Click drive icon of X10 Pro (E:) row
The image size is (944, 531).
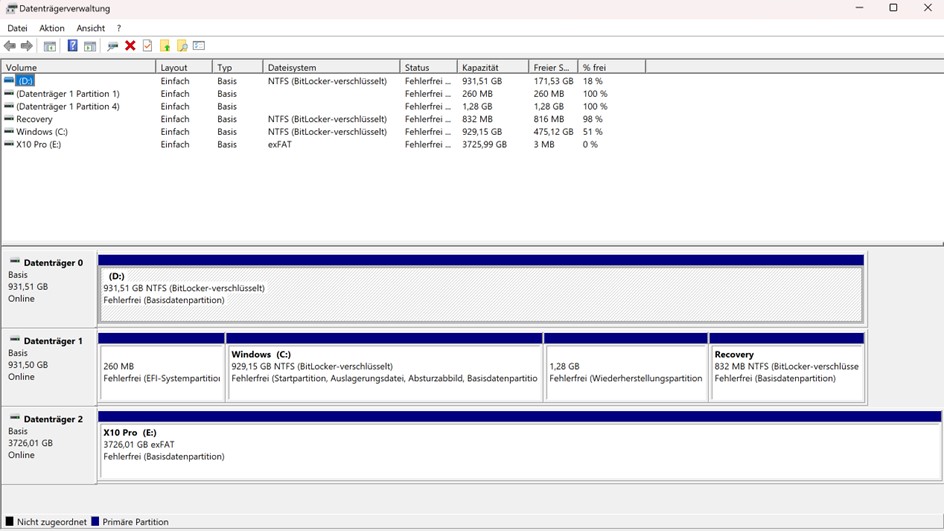(9, 144)
